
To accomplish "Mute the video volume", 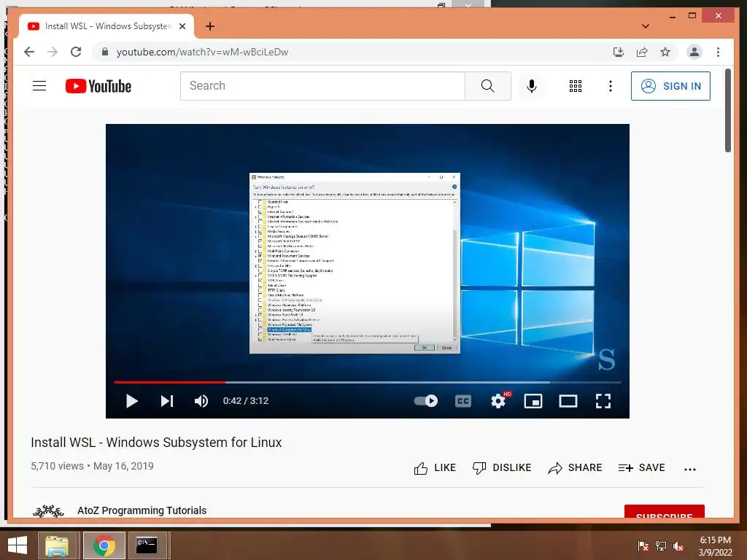I will 201,401.
